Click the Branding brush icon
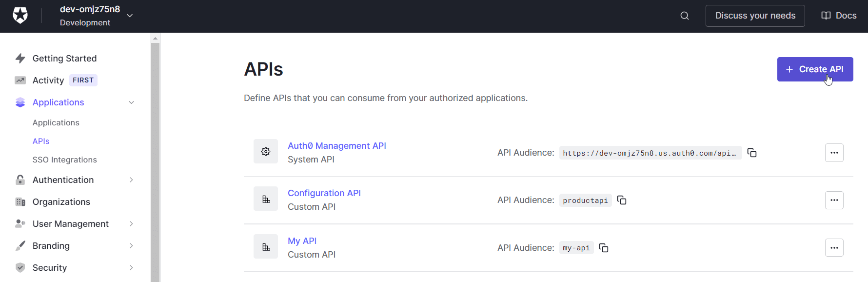This screenshot has height=282, width=868. (x=20, y=246)
